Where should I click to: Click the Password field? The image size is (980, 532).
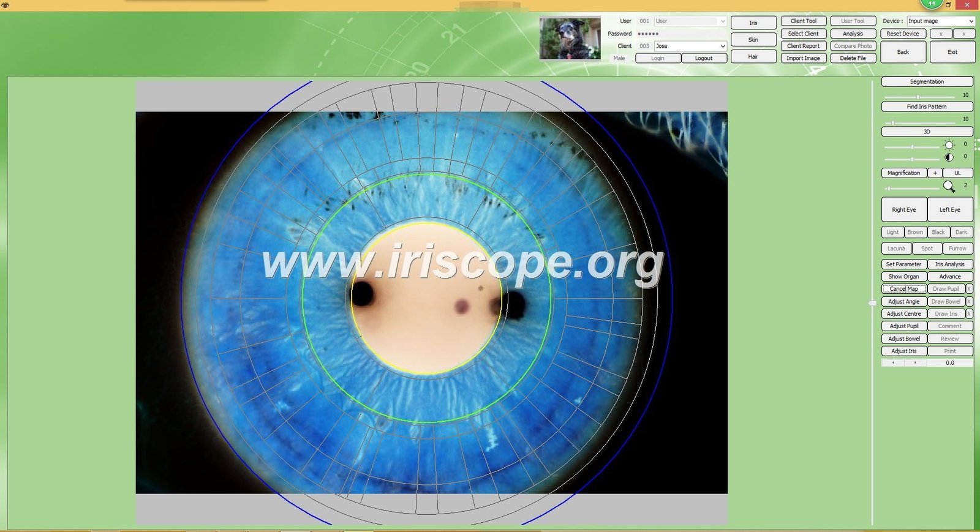coord(681,34)
